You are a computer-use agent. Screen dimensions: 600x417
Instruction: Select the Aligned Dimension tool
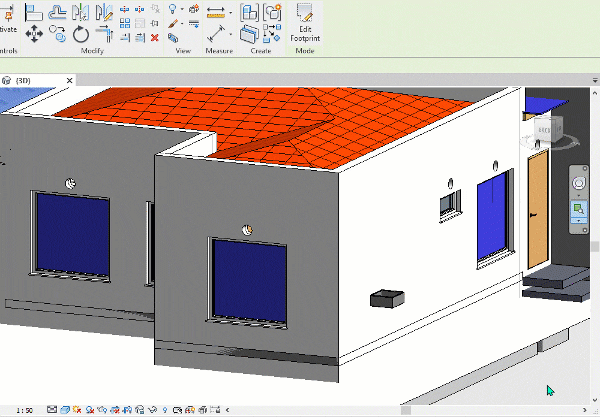point(216,34)
